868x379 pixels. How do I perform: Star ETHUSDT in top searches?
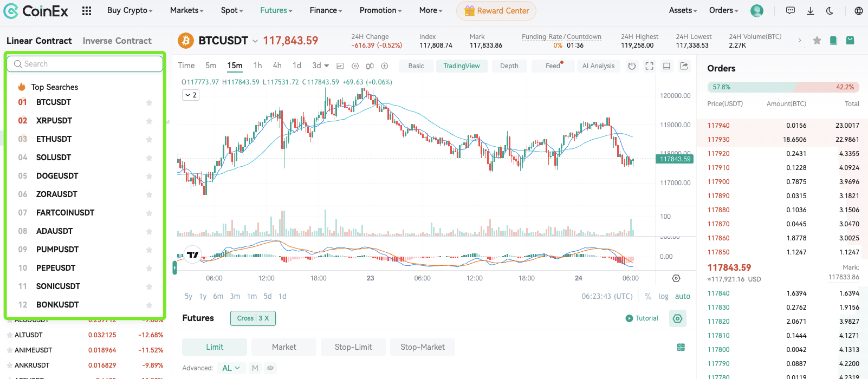149,140
